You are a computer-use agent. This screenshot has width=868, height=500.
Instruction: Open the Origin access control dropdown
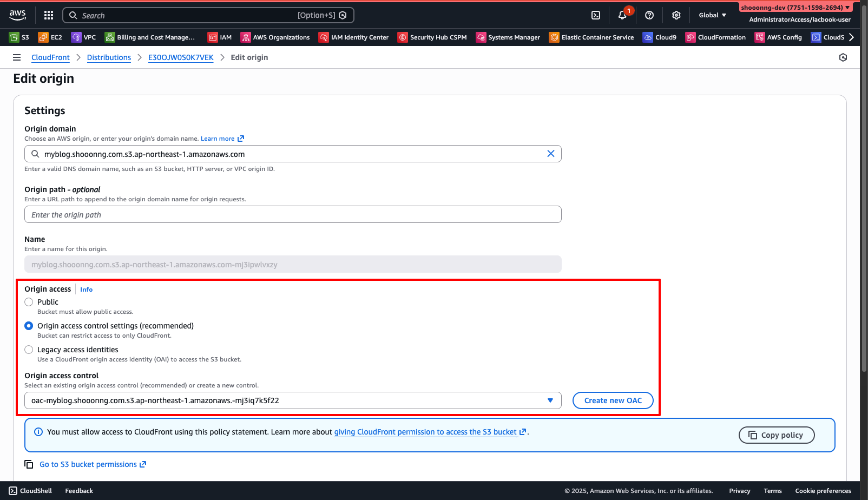click(x=293, y=400)
